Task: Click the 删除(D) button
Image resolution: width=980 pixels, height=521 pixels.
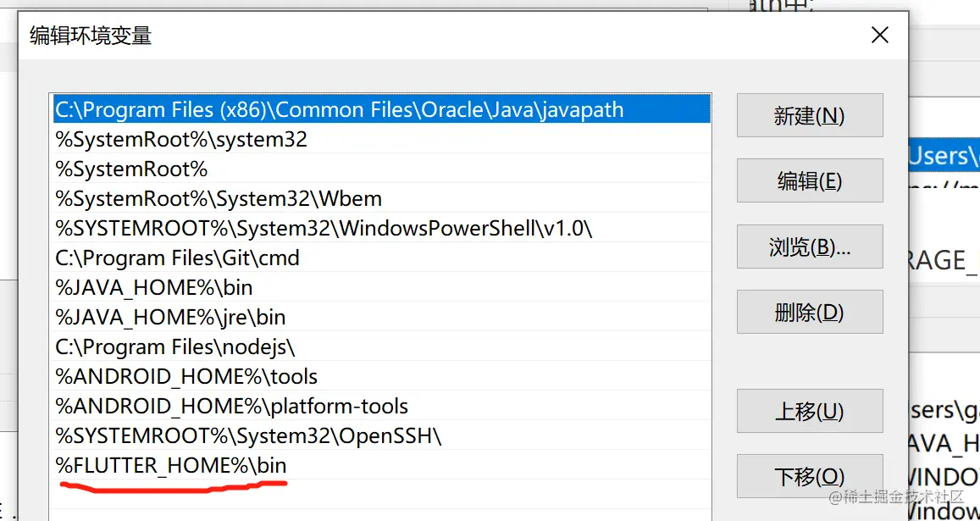Action: 809,312
